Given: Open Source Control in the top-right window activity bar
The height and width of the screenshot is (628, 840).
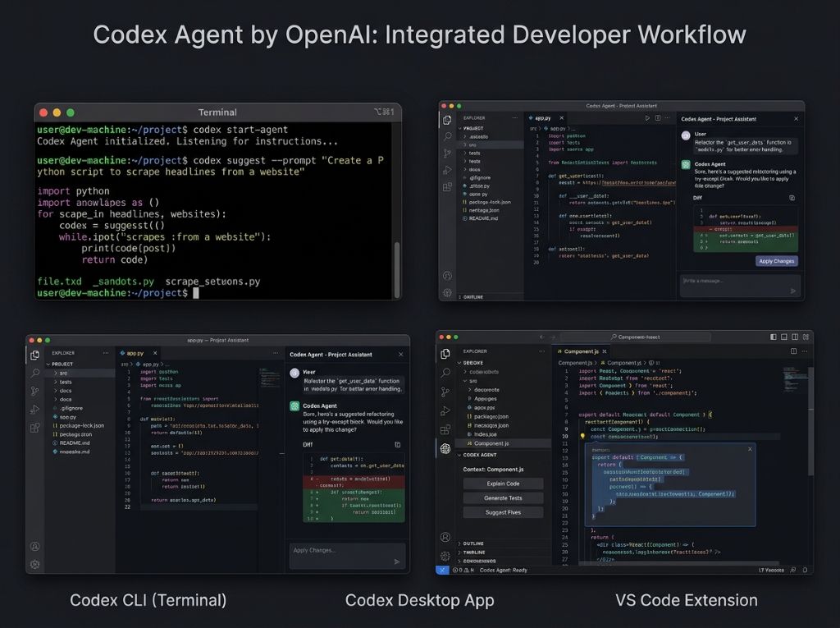Looking at the screenshot, I should (447, 154).
